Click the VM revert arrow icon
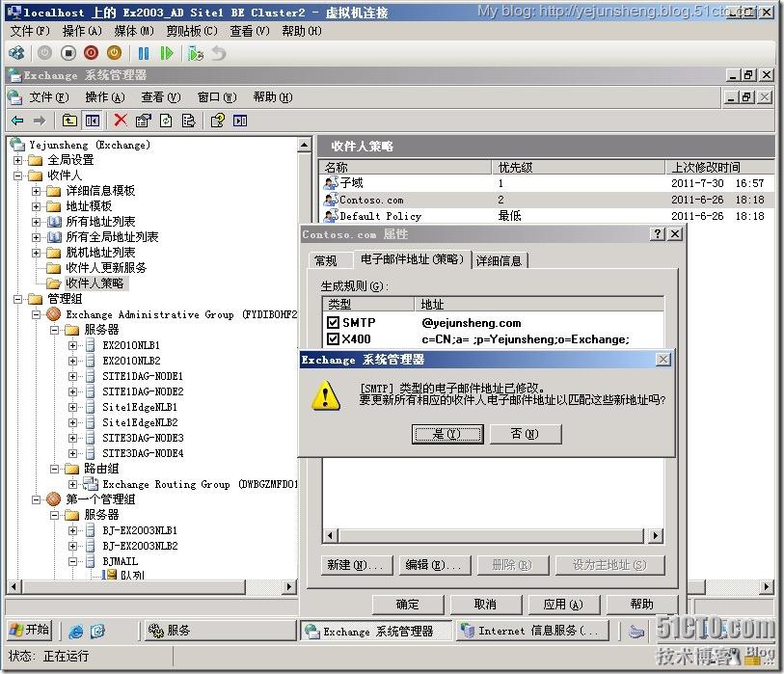Screen dimensions: 784x674 (x=219, y=53)
